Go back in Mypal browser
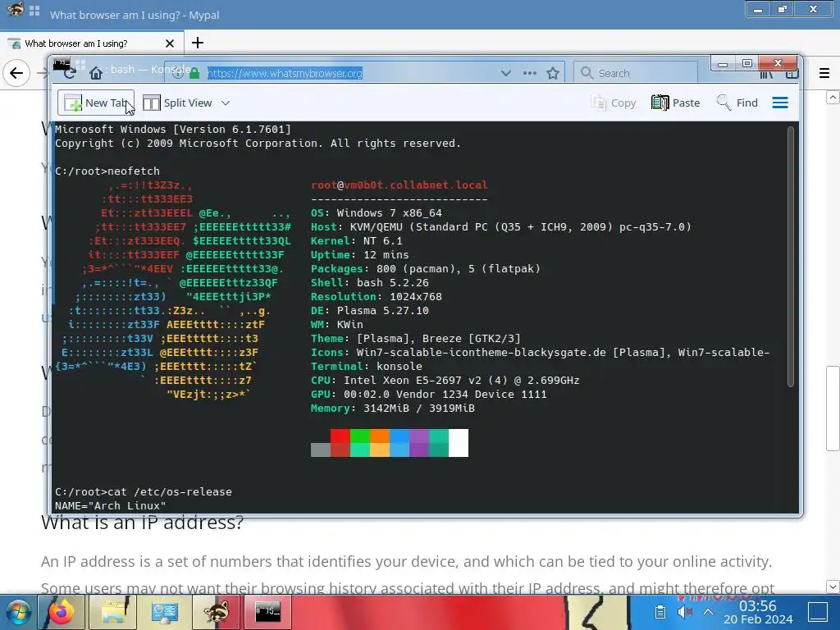840x630 pixels. [x=16, y=73]
